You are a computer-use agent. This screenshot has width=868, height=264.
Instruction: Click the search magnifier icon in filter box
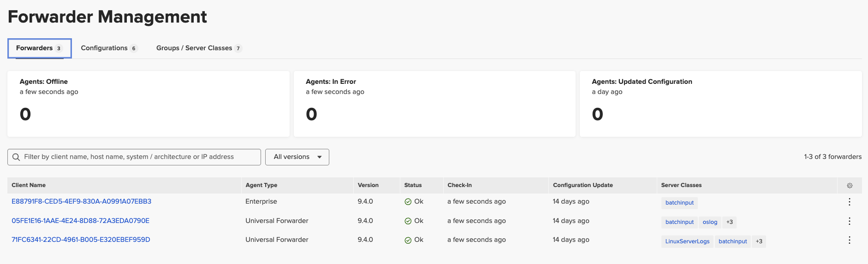(x=16, y=157)
